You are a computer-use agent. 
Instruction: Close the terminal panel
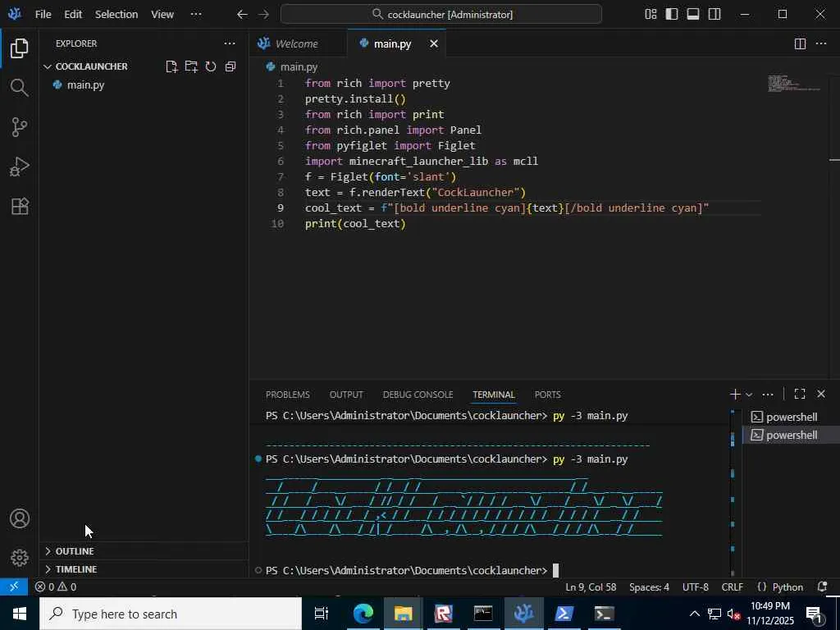(820, 395)
